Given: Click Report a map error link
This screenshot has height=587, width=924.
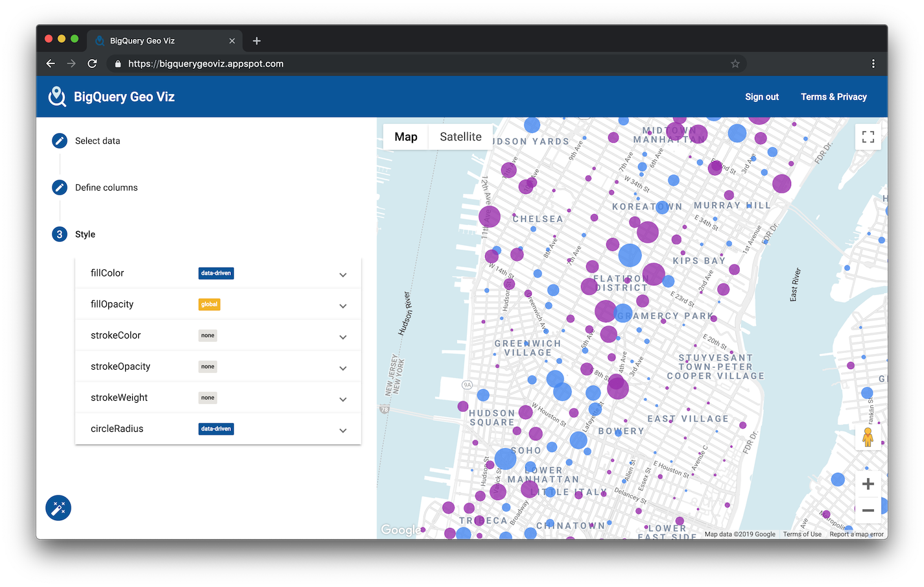Looking at the screenshot, I should [857, 534].
